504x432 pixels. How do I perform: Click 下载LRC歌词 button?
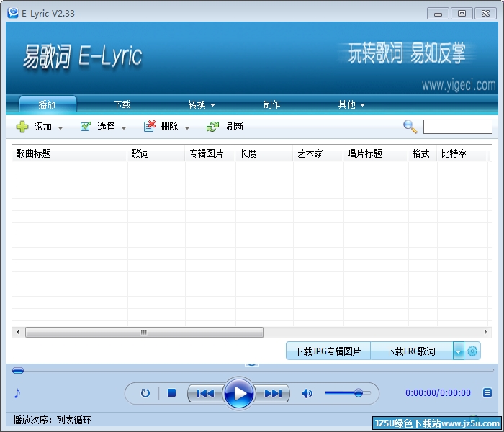[411, 351]
